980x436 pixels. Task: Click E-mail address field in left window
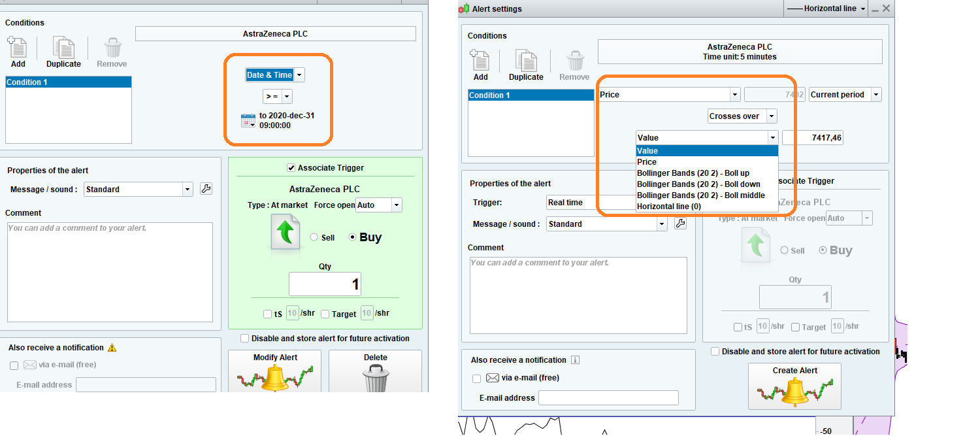(x=146, y=384)
